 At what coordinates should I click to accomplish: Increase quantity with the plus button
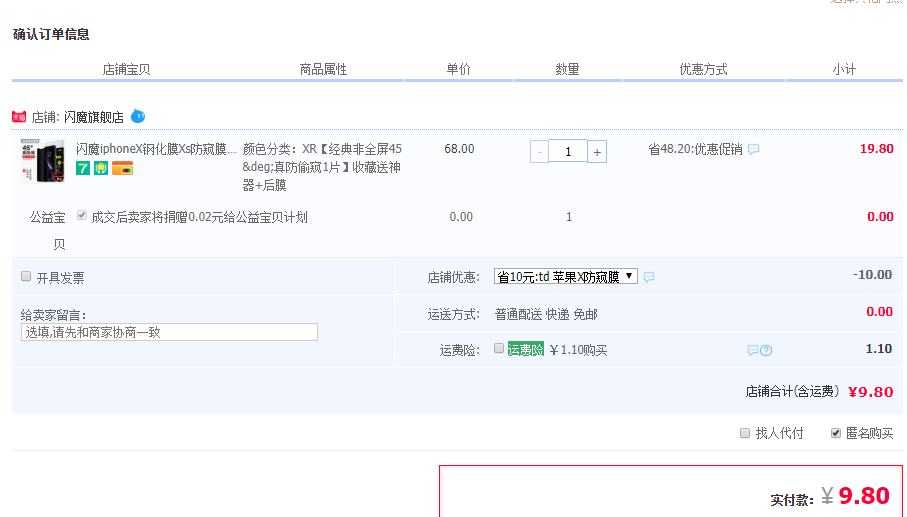click(597, 152)
